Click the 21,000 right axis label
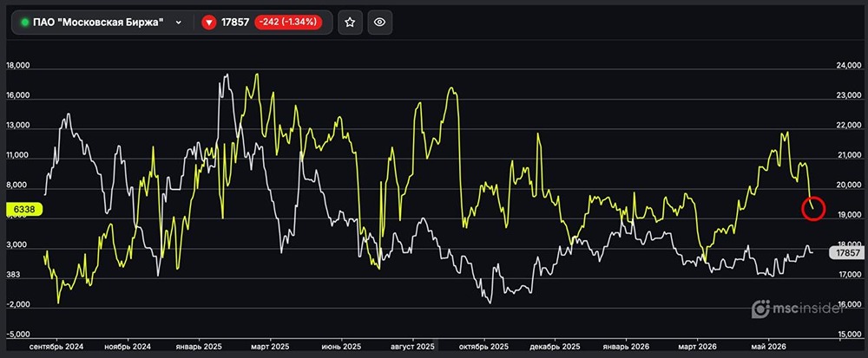This screenshot has height=358, width=868. tap(849, 155)
